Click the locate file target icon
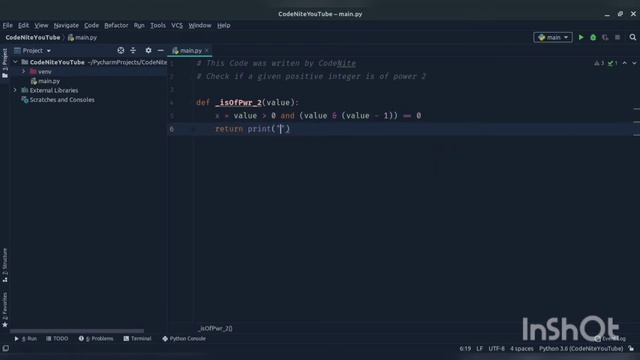Screen dimensions: 640x360 (x=121, y=51)
